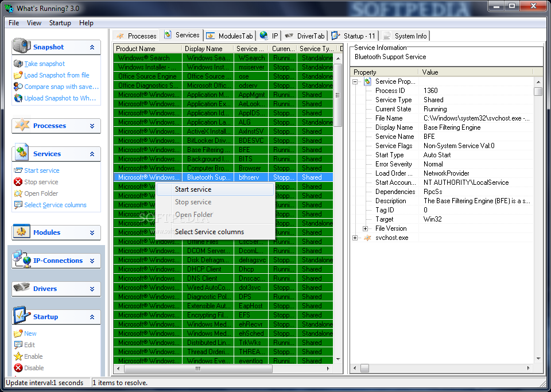Click the New startup item icon
551x392 pixels.
tap(18, 333)
